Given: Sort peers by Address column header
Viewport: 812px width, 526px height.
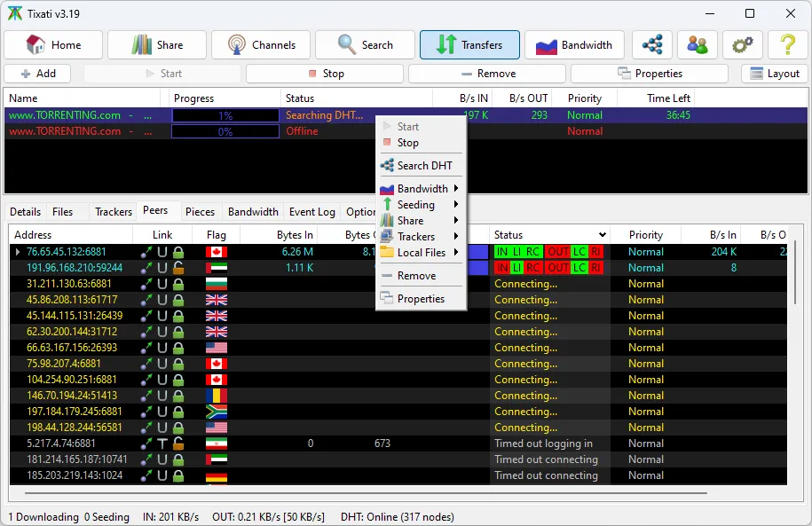Looking at the screenshot, I should coord(71,235).
